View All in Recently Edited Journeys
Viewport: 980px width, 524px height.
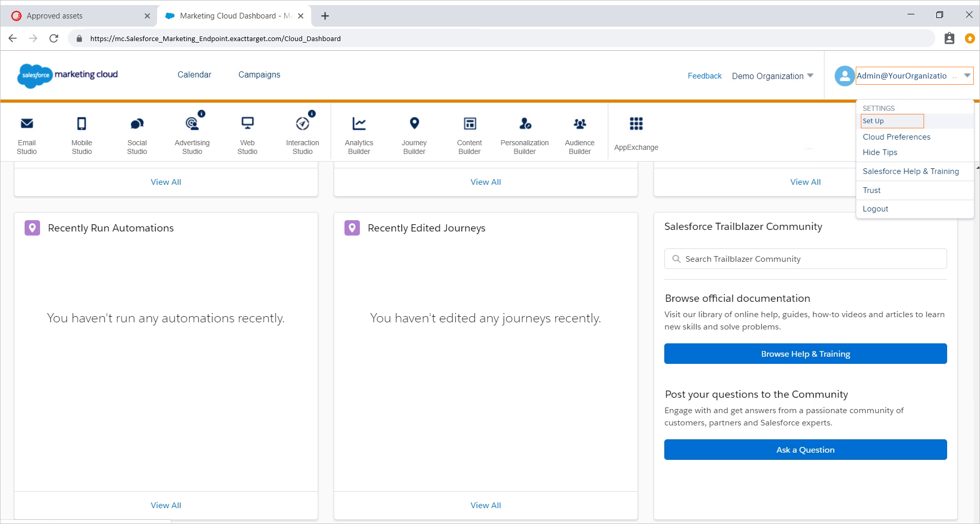486,506
